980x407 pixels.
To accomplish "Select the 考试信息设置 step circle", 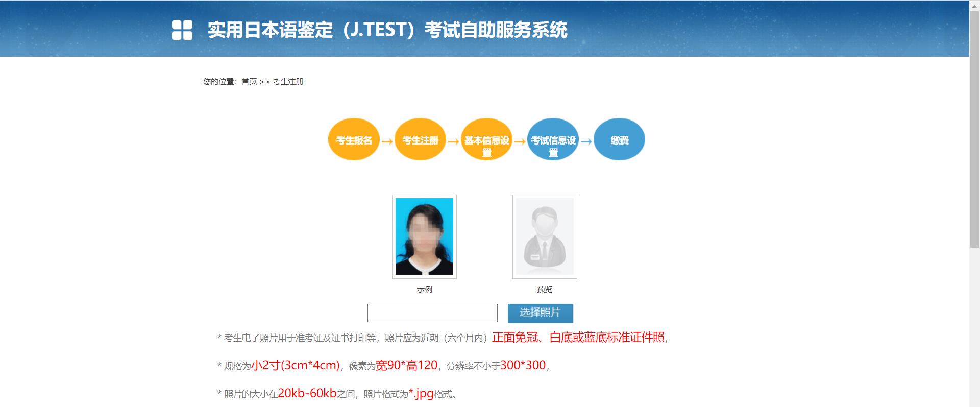I will (x=553, y=139).
